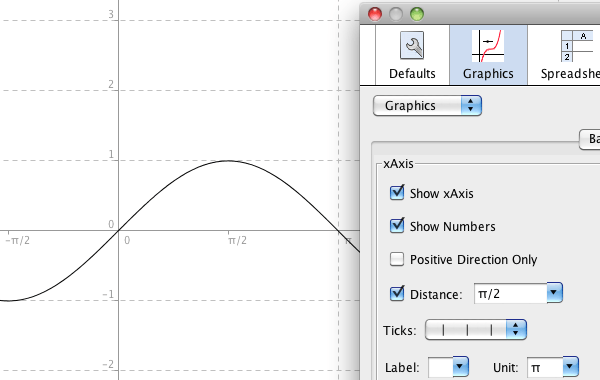
Task: Click the y-axis label 2
Action: pos(111,84)
